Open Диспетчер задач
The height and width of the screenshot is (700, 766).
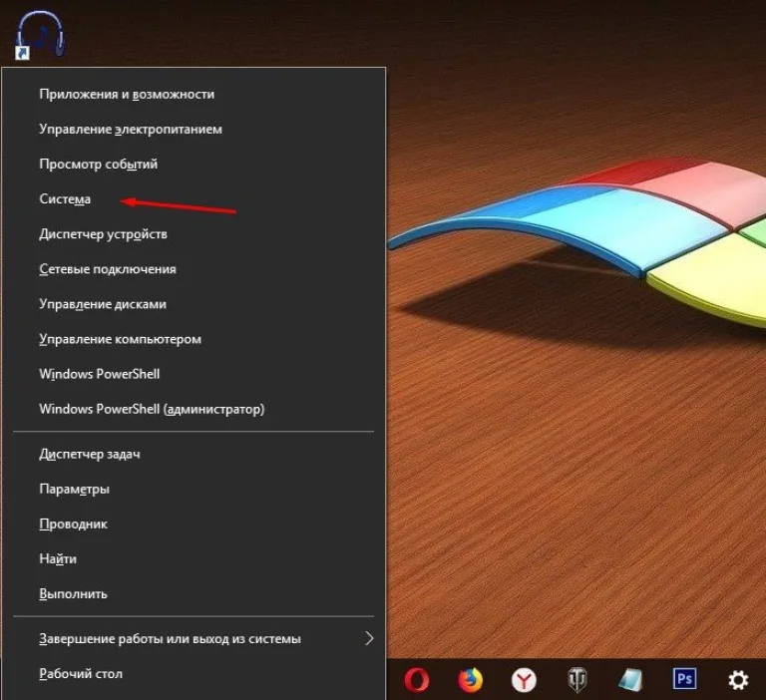coord(193,454)
